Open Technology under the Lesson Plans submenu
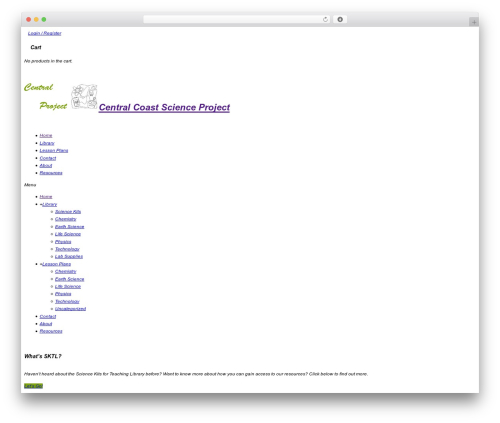 67,301
